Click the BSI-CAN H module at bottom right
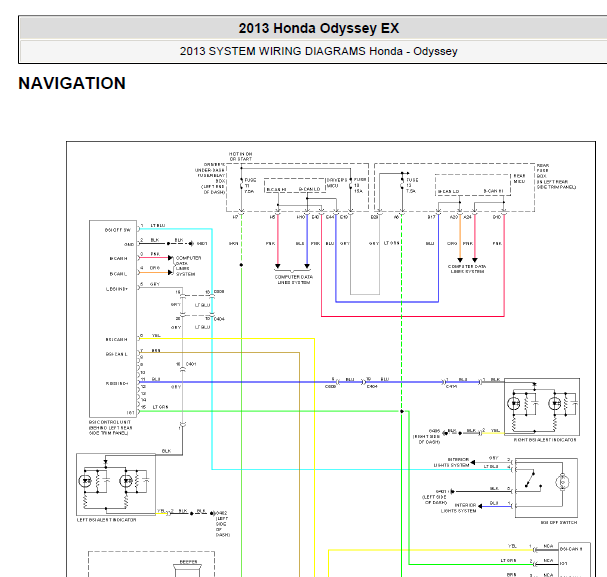Viewport: 607px width, 577px height. [574, 560]
